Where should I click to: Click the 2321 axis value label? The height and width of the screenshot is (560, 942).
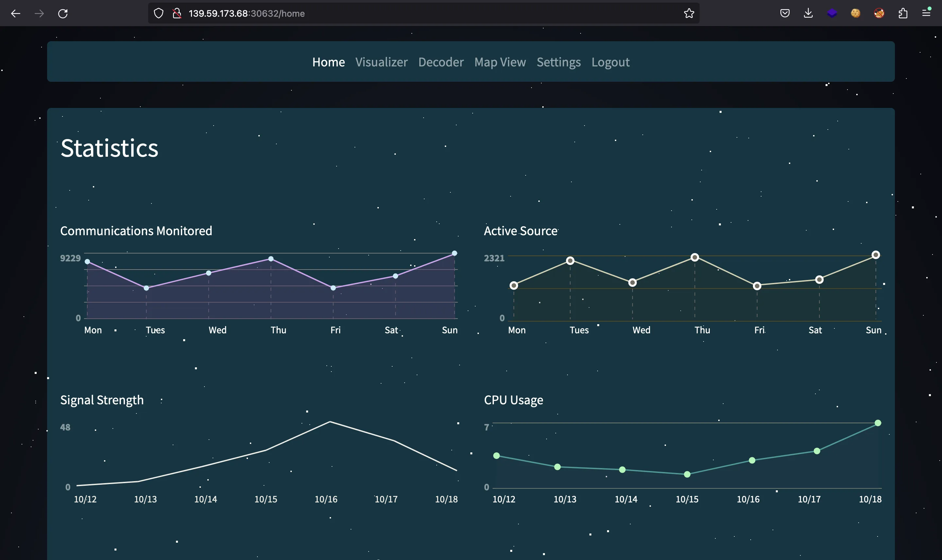[494, 258]
